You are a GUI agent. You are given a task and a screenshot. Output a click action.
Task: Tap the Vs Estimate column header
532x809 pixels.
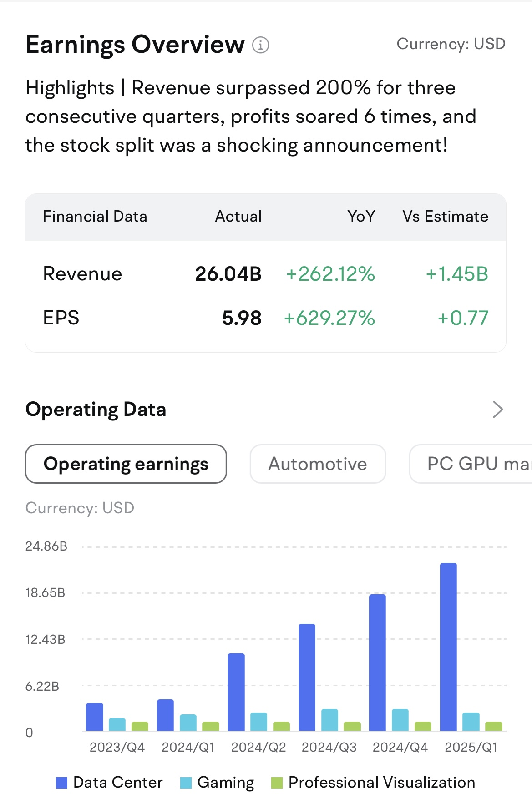tap(445, 216)
